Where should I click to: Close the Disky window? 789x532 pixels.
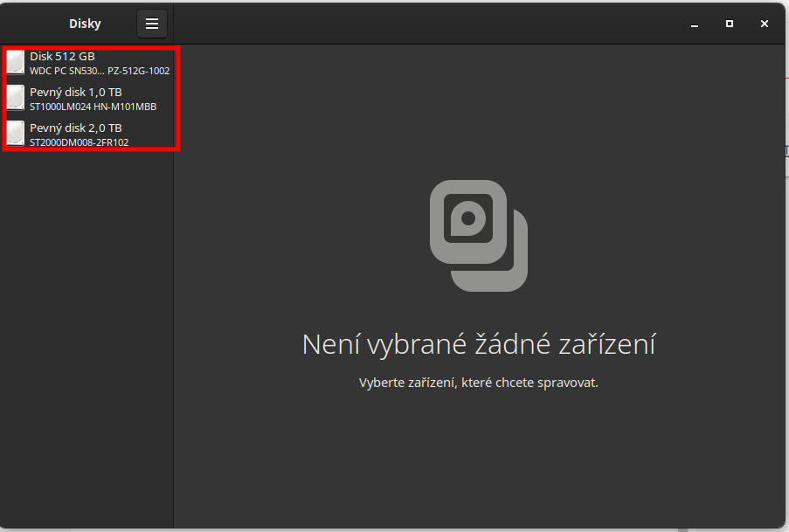(x=765, y=24)
